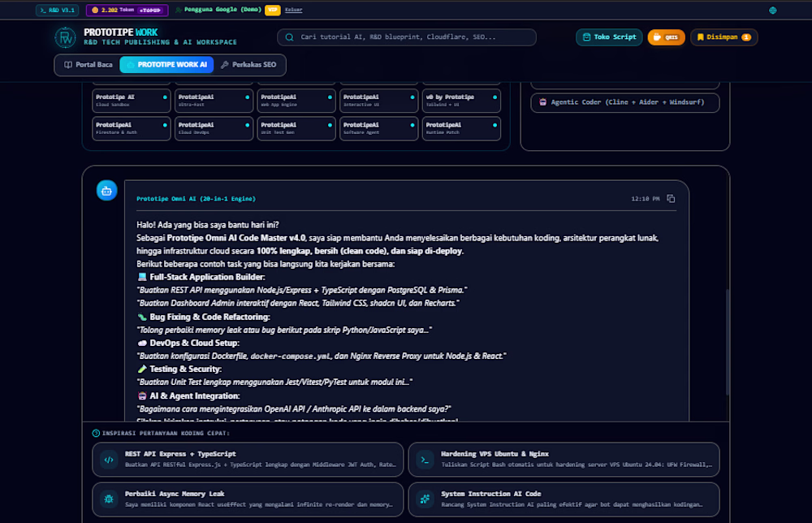The image size is (812, 523).
Task: Click the AI & Agent Integration heading
Action: [195, 396]
